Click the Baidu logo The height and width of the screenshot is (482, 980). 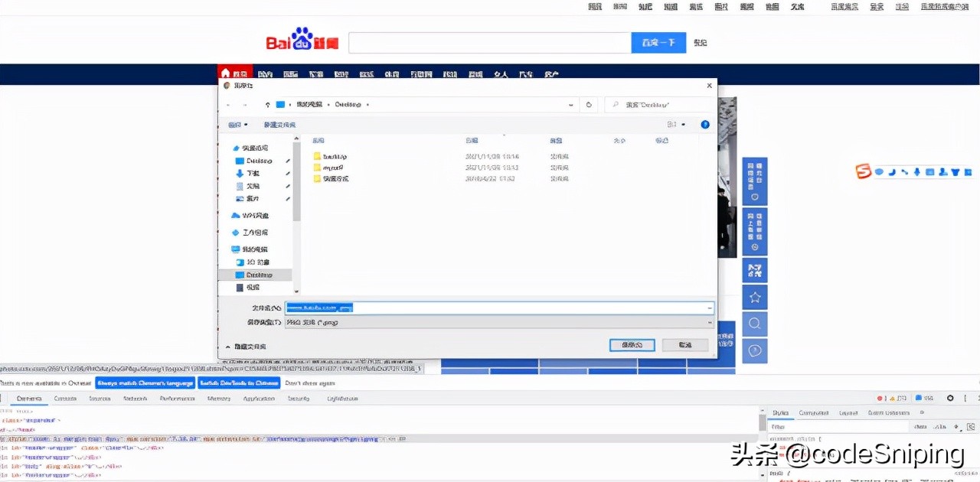coord(302,41)
